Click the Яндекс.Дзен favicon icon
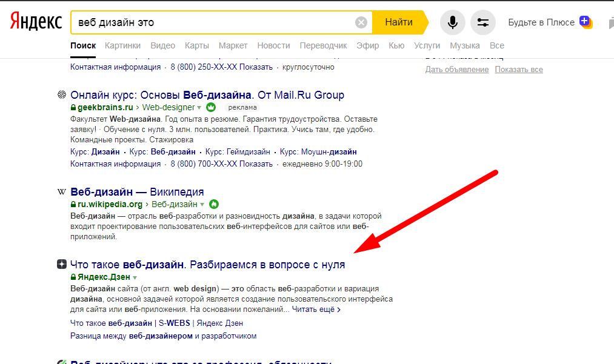This screenshot has height=364, width=614. pos(62,264)
